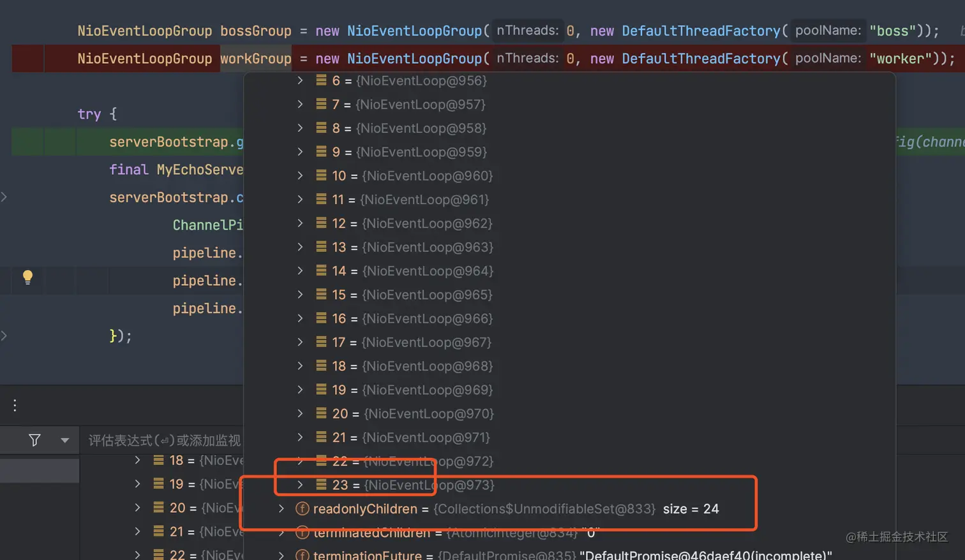Click the element icon of the NioEventLoop@968 row

(x=321, y=366)
